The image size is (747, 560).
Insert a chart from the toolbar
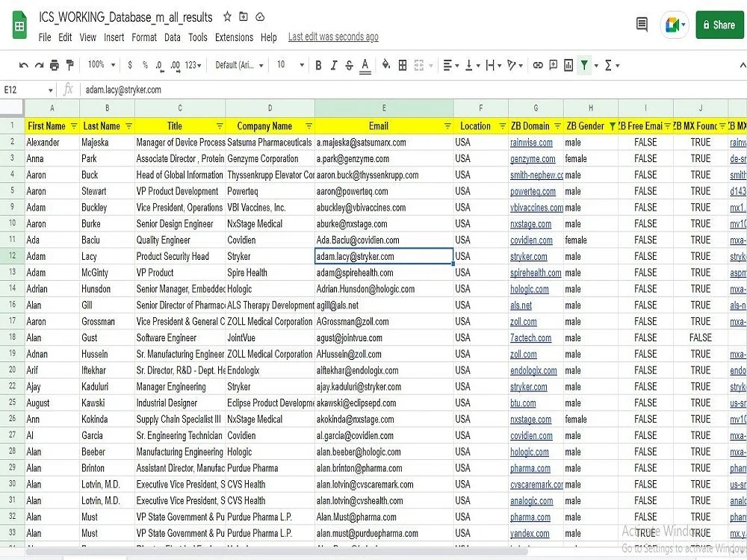tap(568, 65)
